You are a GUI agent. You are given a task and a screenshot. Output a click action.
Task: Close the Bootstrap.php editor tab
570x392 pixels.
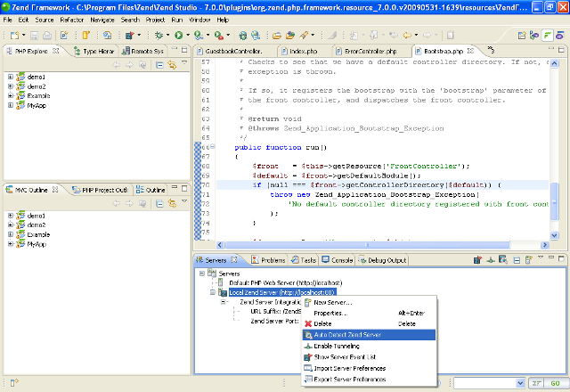tap(471, 51)
